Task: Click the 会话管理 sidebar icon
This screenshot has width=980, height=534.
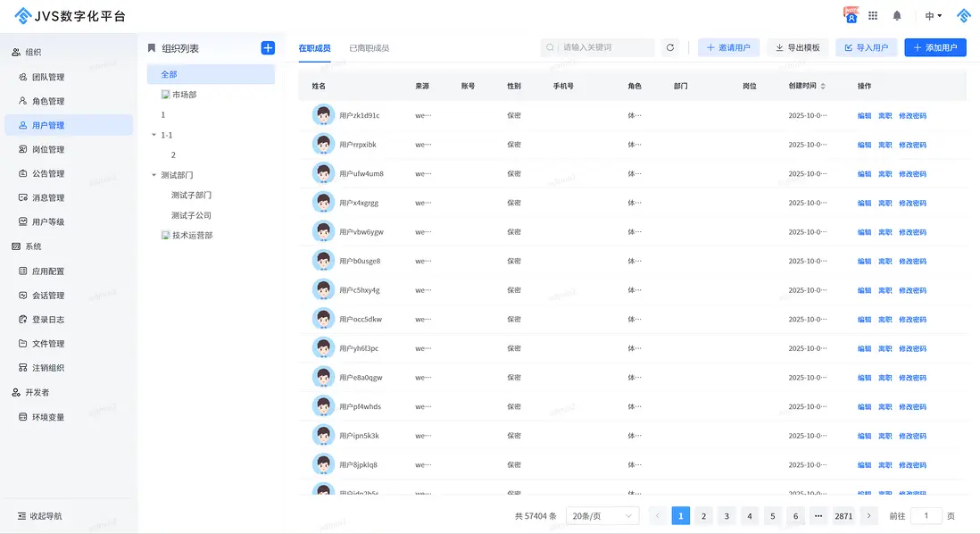Action: 22,296
